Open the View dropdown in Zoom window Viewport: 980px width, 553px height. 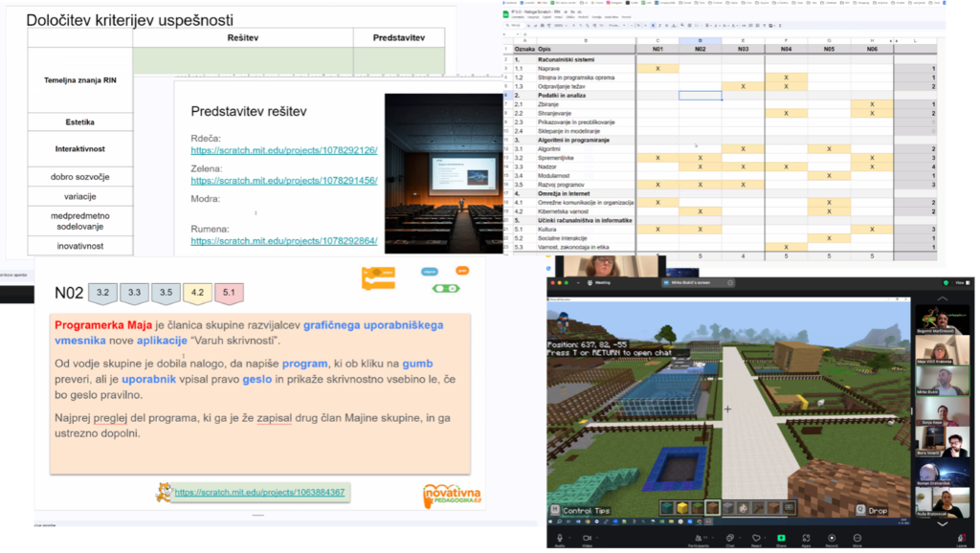pyautogui.click(x=961, y=282)
